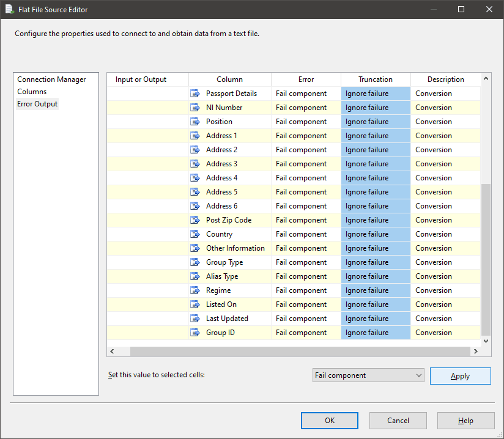
Task: Click the horizontal scrollbar right arrow
Action: click(x=475, y=351)
